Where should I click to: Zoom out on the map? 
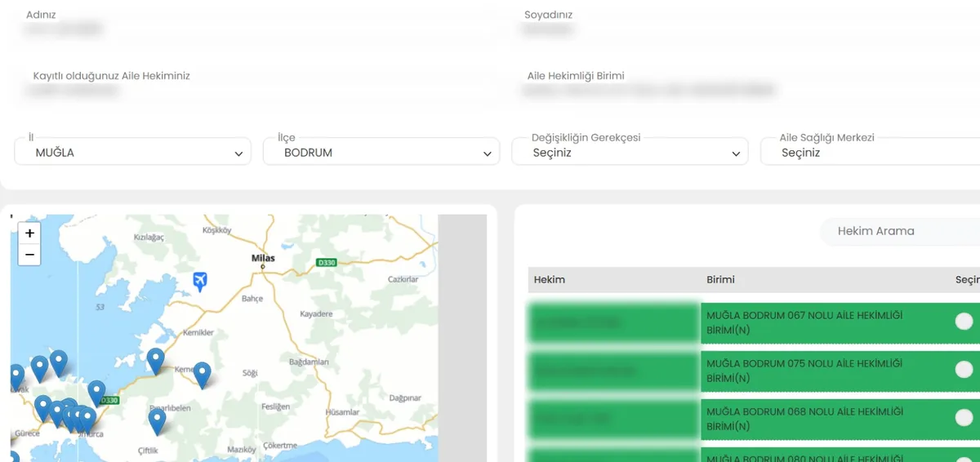29,255
